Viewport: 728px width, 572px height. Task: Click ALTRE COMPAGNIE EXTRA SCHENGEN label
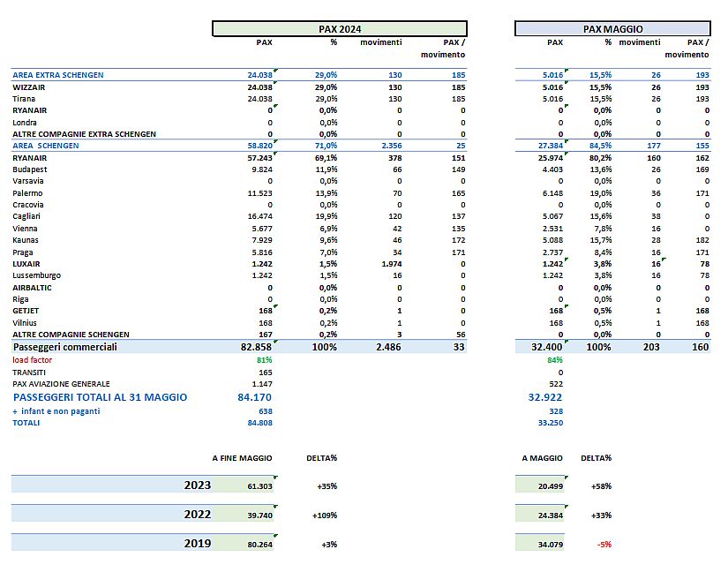point(84,134)
